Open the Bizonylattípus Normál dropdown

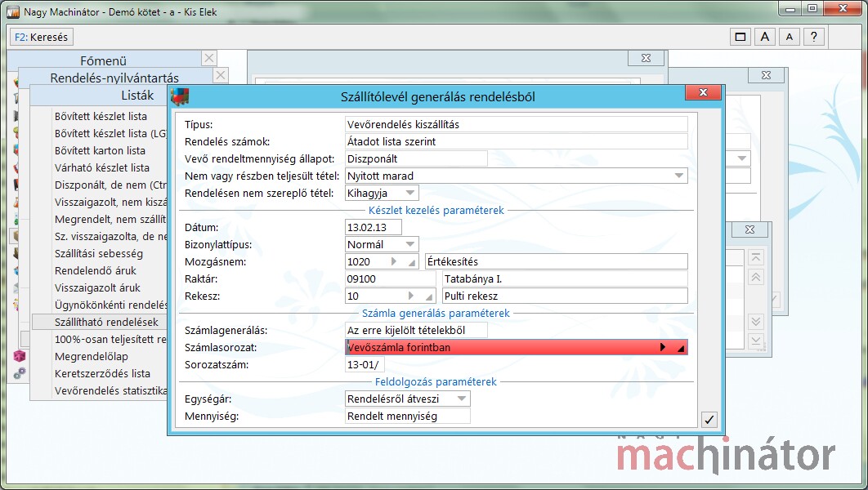point(410,244)
